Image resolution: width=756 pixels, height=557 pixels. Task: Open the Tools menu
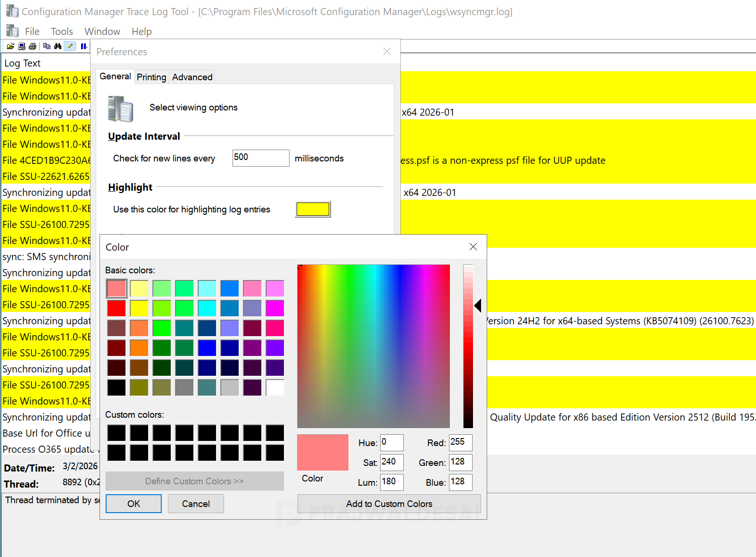pyautogui.click(x=62, y=32)
